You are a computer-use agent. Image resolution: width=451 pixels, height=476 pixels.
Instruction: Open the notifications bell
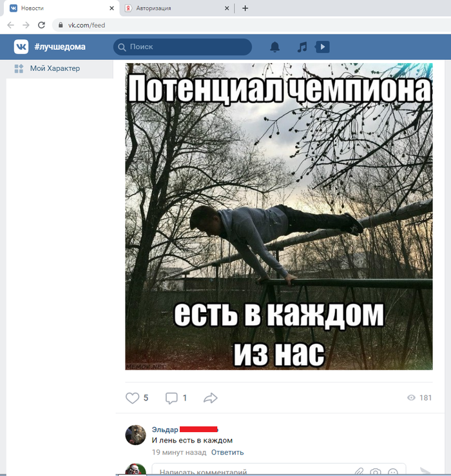274,46
